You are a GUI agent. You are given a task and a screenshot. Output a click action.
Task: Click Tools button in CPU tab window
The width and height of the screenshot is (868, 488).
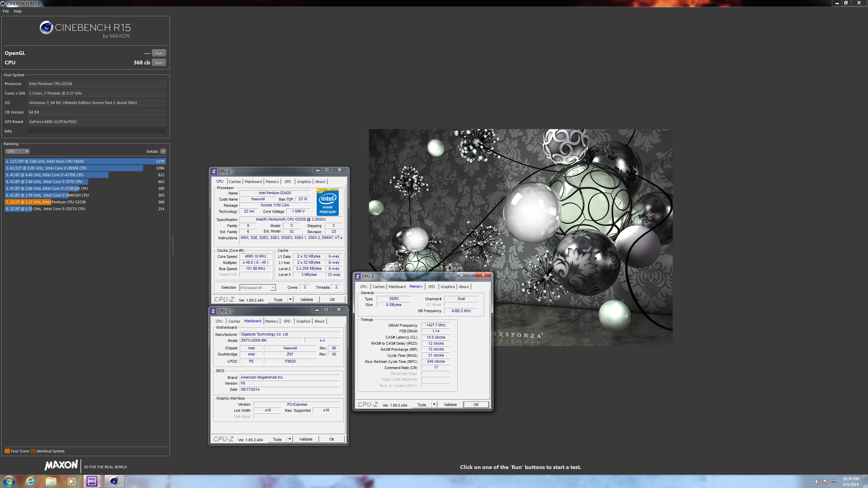pyautogui.click(x=278, y=300)
